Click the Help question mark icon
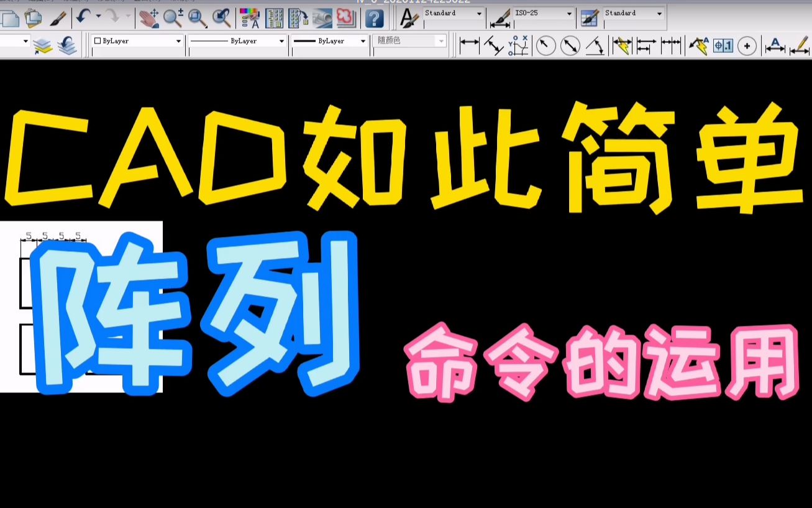 [x=374, y=19]
